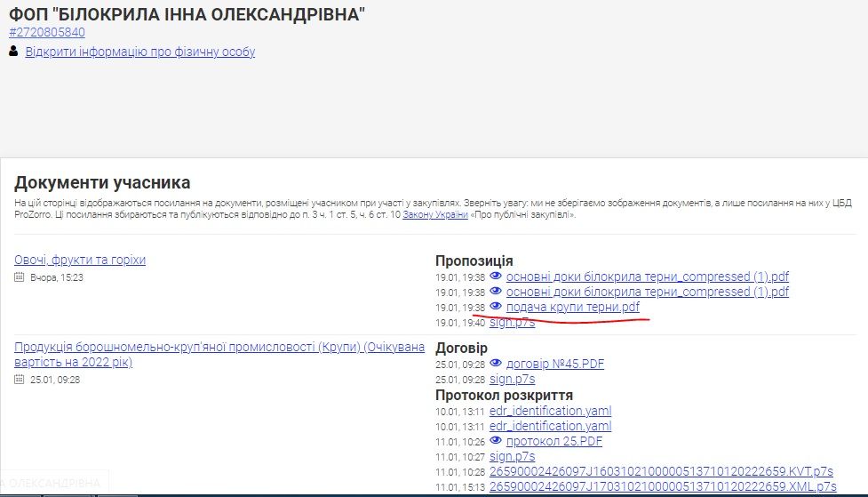Image resolution: width=868 pixels, height=497 pixels.
Task: Click timestamp 11.01, 15:13
Action: pyautogui.click(x=460, y=487)
